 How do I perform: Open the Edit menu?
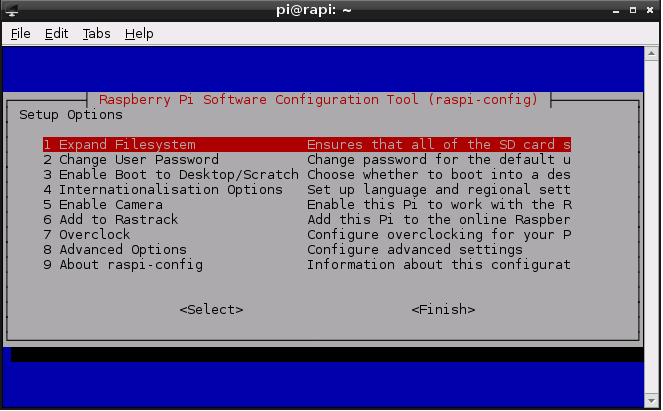click(x=56, y=33)
